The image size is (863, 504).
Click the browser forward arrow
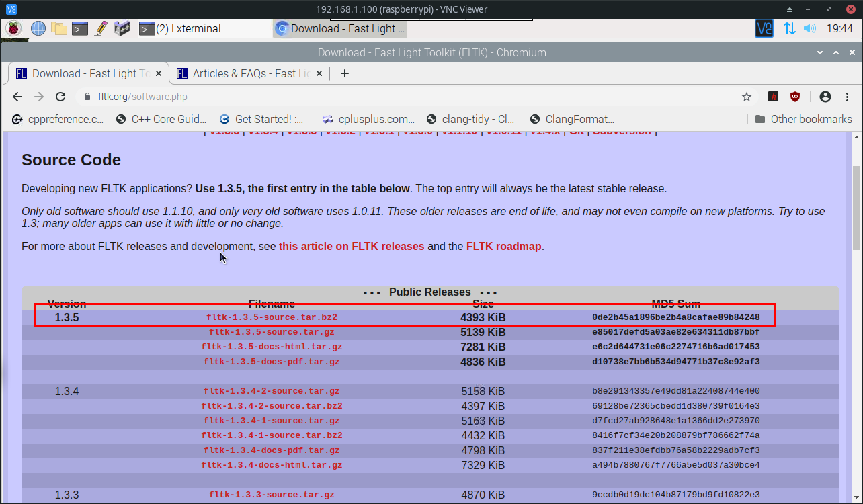click(39, 97)
